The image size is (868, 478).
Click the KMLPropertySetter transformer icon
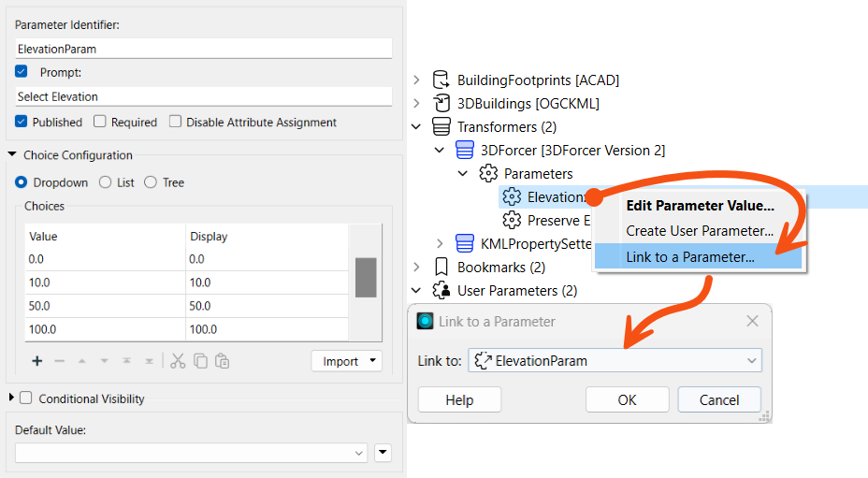[x=465, y=244]
